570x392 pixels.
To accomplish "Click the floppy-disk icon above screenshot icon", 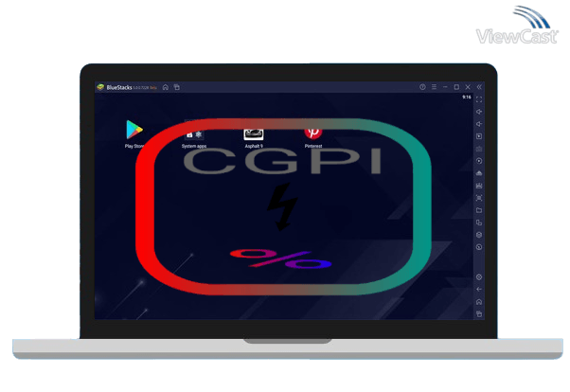I will [x=479, y=186].
